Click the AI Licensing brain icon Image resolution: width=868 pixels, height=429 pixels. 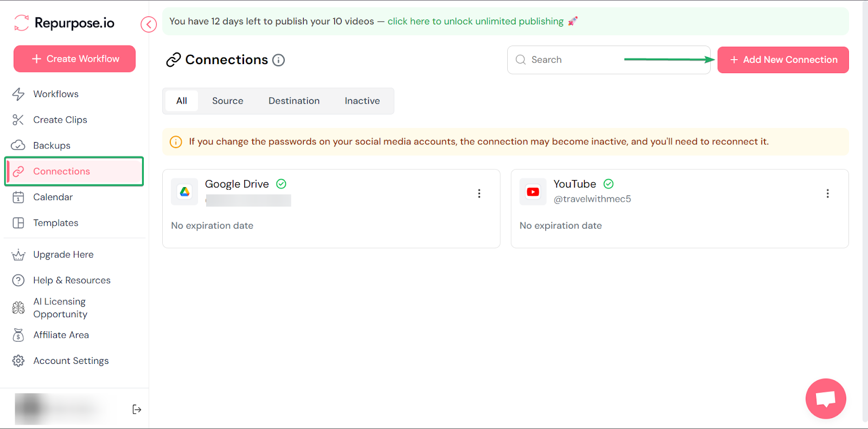[18, 308]
